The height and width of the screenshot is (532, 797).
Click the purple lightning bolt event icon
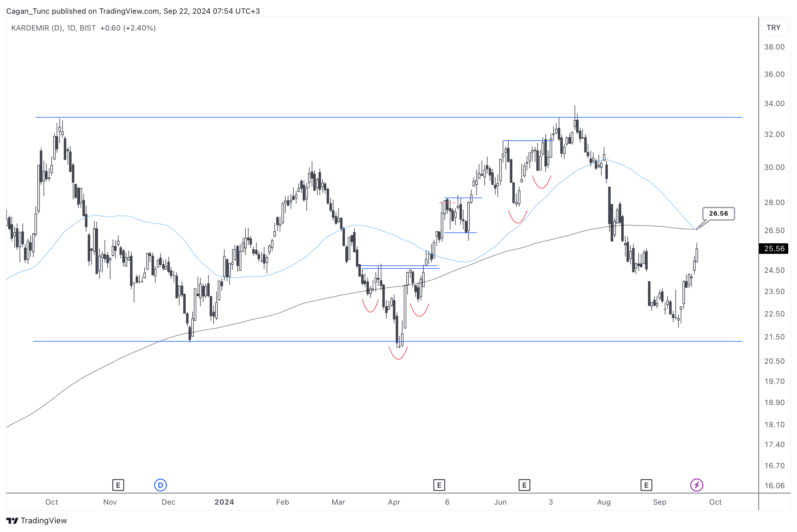click(697, 485)
